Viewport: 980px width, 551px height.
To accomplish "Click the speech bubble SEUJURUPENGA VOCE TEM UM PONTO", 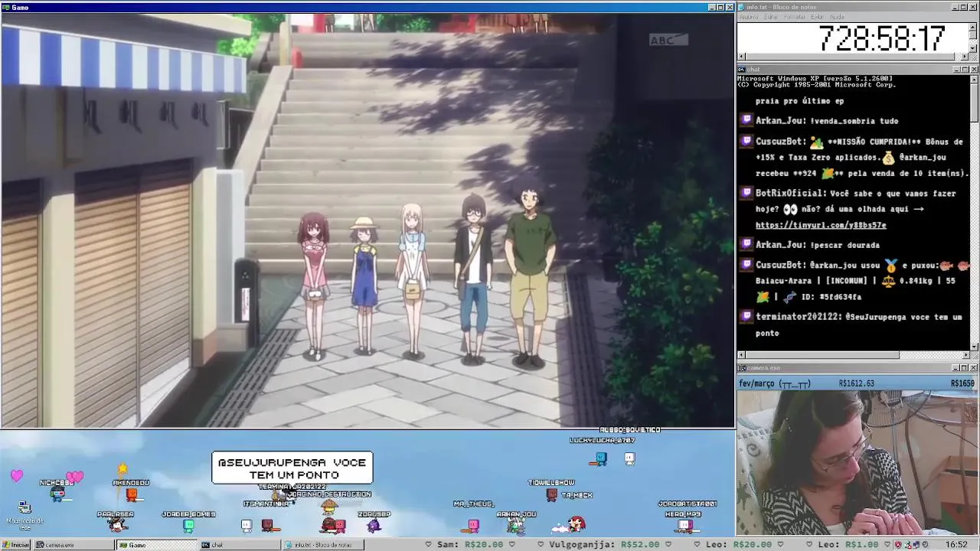I will click(292, 468).
